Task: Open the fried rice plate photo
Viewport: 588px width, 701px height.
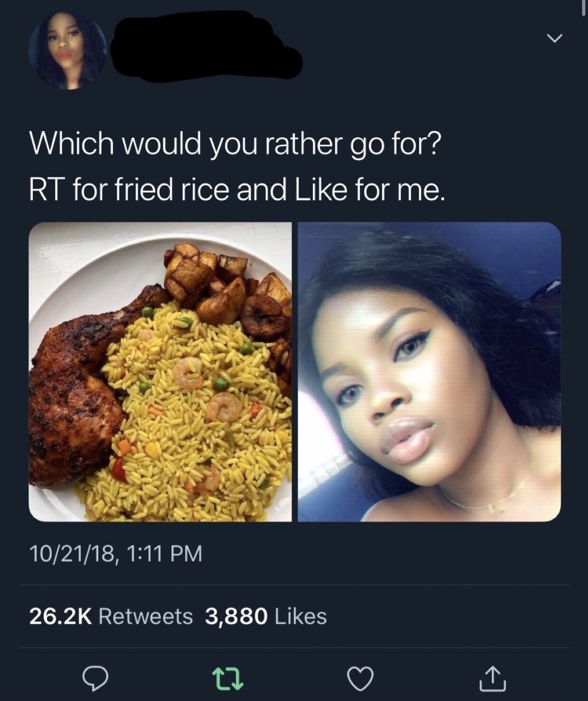Action: pyautogui.click(x=160, y=372)
